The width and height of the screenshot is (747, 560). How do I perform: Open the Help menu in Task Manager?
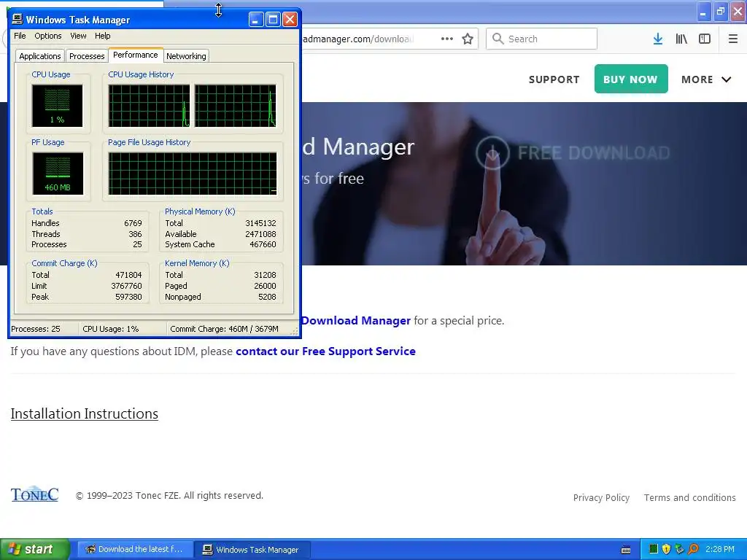[x=102, y=36]
